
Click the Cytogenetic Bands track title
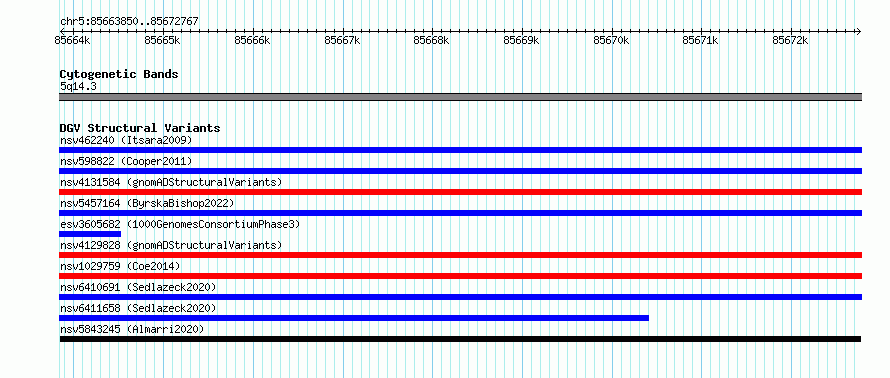click(x=119, y=74)
